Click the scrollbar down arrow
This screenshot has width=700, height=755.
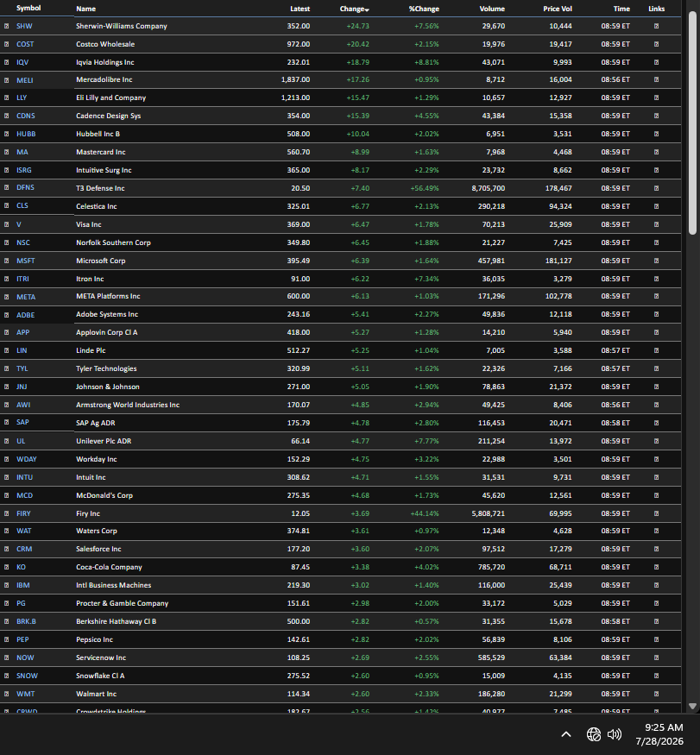[692, 707]
